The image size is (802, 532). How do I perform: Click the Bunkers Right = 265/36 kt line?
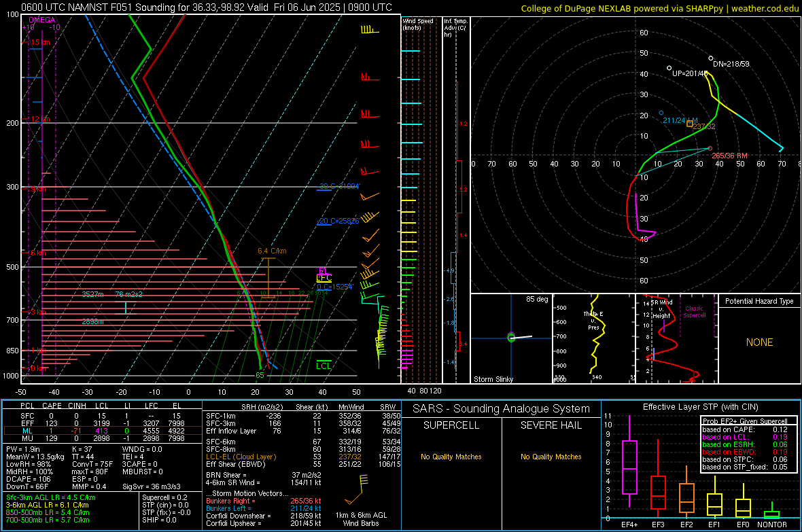point(264,501)
